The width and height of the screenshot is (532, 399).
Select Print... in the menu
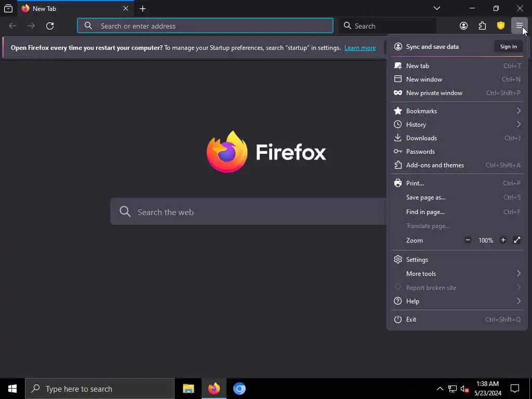[x=457, y=183]
